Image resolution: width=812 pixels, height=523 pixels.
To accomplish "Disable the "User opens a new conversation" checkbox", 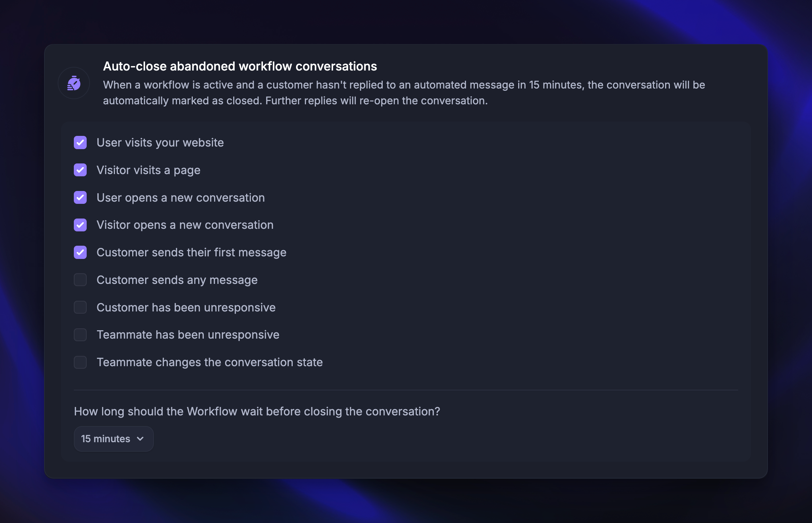I will 80,198.
